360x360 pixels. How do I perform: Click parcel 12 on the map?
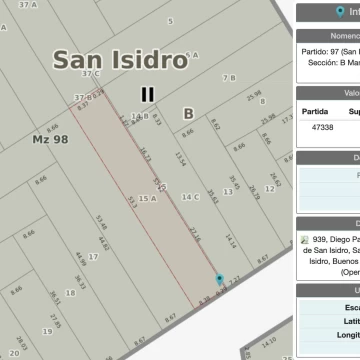270,189
